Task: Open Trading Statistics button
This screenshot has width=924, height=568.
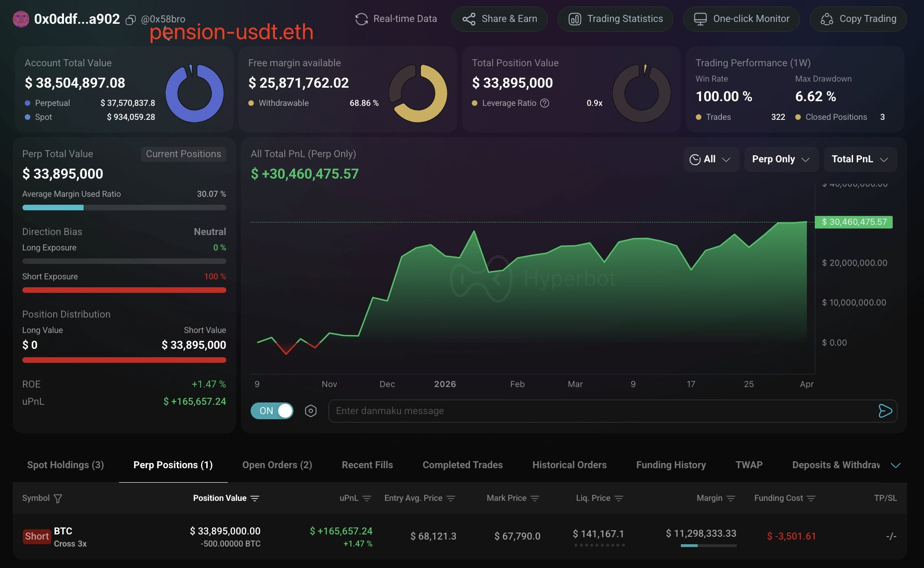Action: tap(615, 19)
